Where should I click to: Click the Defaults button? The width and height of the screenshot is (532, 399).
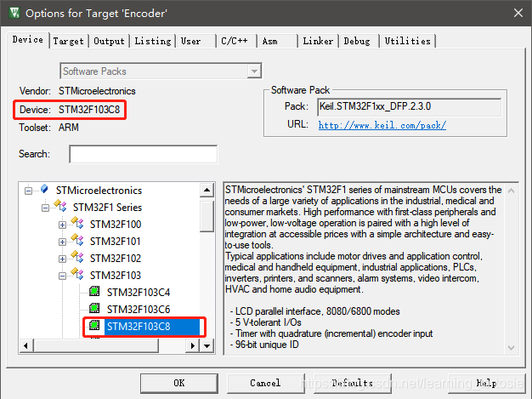[x=352, y=383]
